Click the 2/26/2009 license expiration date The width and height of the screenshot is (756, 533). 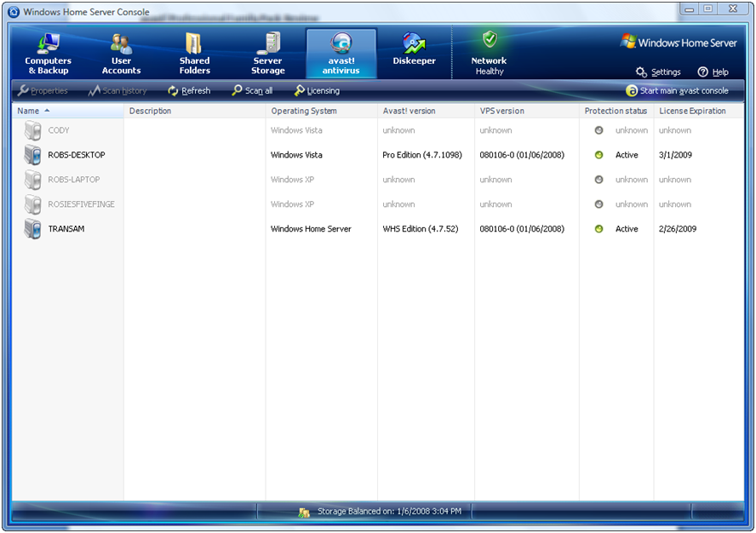tap(678, 229)
